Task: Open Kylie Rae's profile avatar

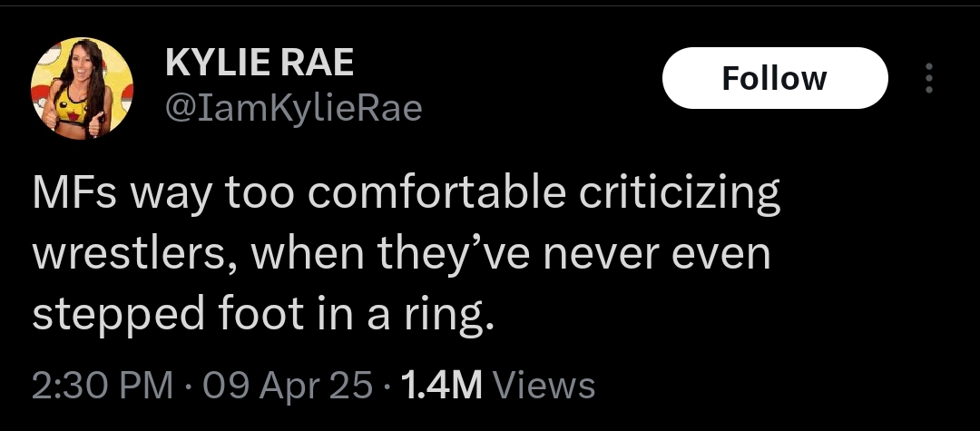Action: 83,89
